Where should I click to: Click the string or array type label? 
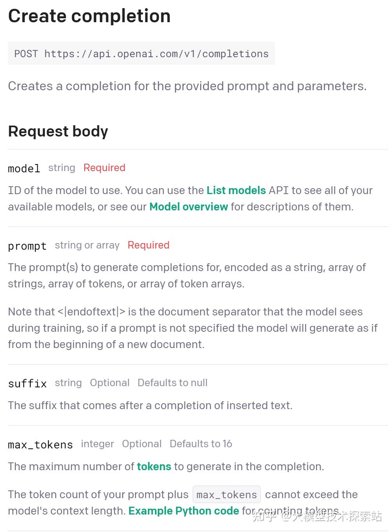point(87,245)
